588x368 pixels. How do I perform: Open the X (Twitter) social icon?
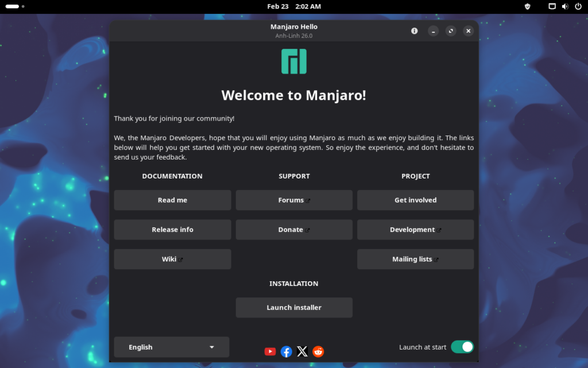pyautogui.click(x=302, y=351)
